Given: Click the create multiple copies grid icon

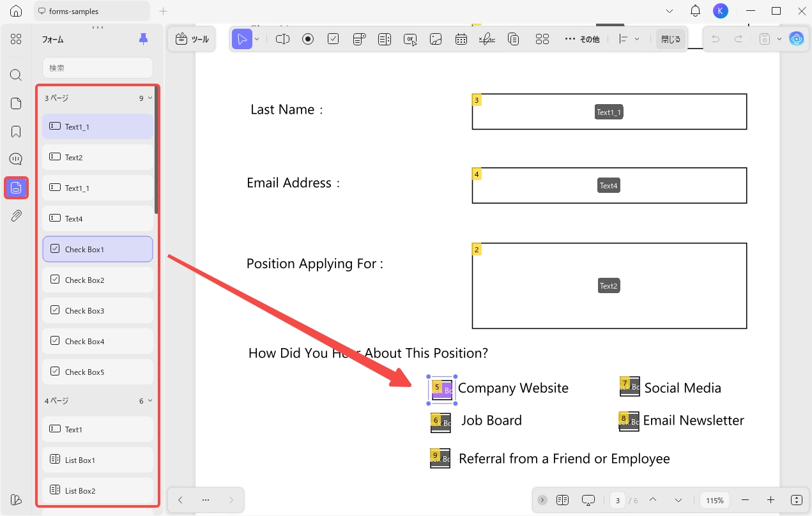Looking at the screenshot, I should [542, 39].
